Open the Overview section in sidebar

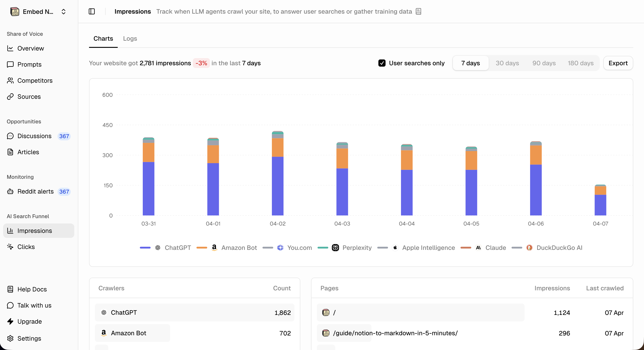point(31,48)
